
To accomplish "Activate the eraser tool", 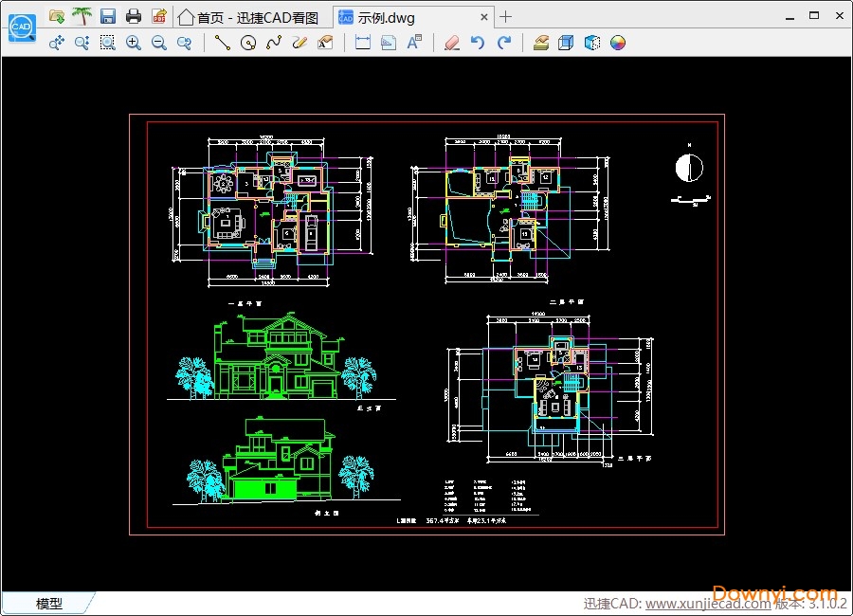I will coord(451,43).
